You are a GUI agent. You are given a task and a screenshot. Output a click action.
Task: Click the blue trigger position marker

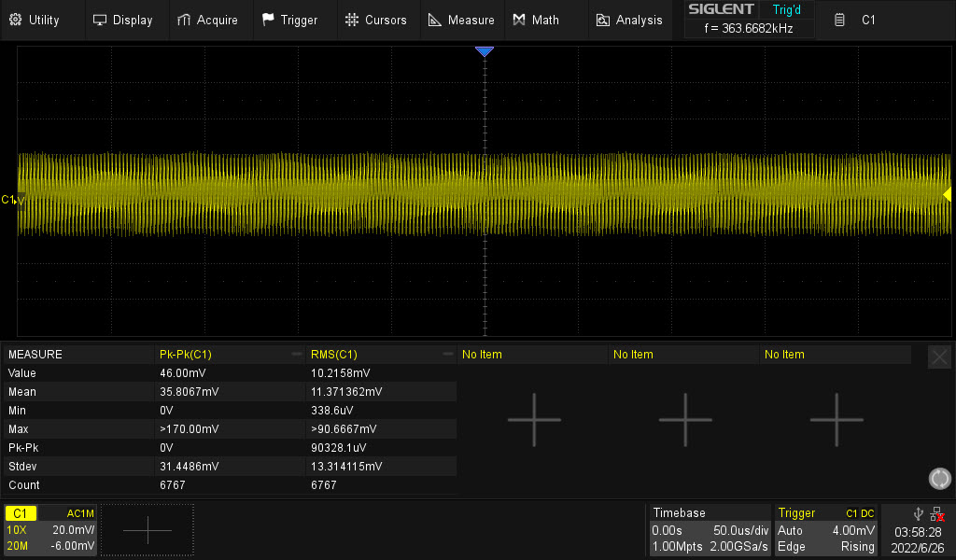point(484,52)
